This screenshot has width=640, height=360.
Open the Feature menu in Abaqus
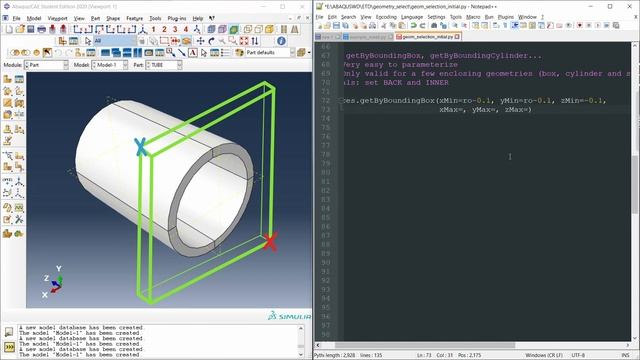[x=134, y=18]
